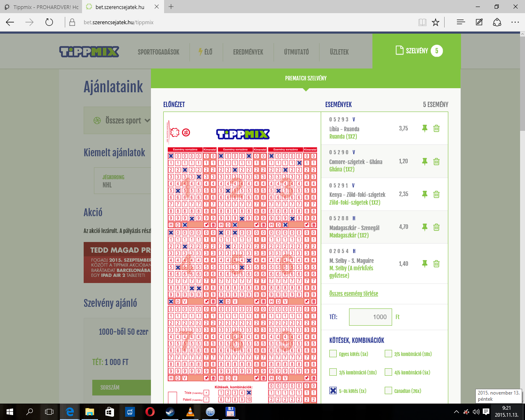The image size is (525, 420).
Task: Check 2/5 kombináció (10x)
Action: (388, 354)
